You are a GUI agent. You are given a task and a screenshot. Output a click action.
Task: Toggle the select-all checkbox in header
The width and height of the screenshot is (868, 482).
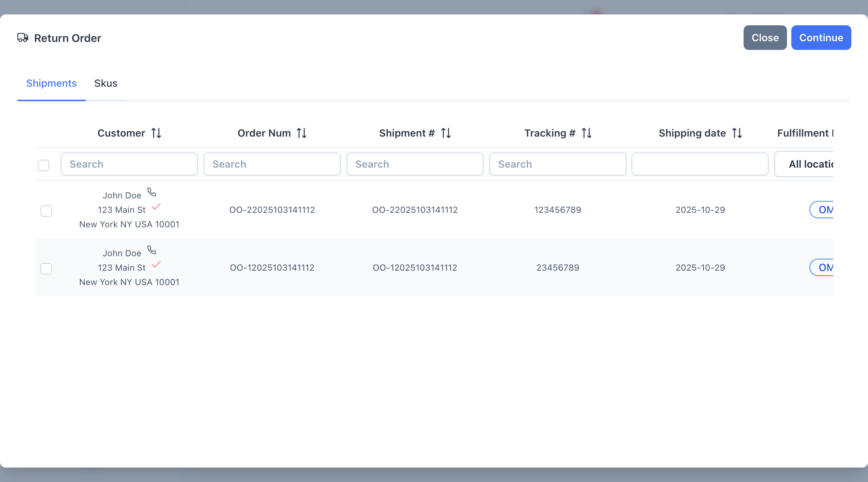pyautogui.click(x=43, y=165)
